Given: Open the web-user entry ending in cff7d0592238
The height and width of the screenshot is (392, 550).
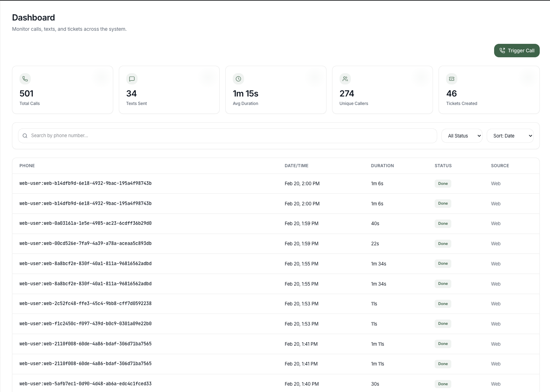Looking at the screenshot, I should coord(85,304).
